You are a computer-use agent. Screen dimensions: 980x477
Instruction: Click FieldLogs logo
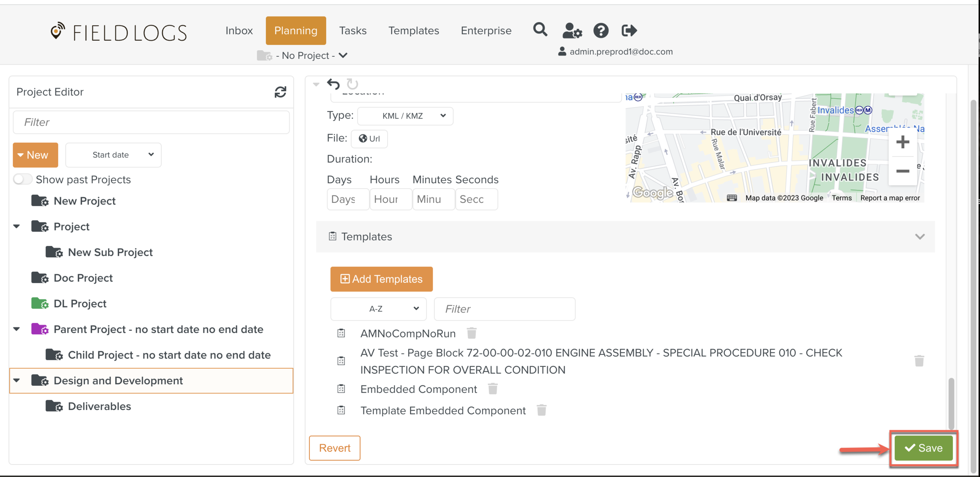click(x=119, y=32)
